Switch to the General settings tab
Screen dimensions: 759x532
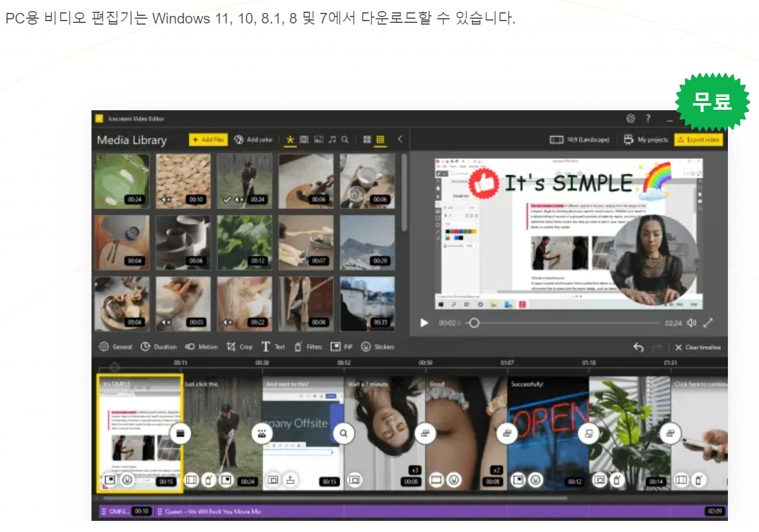pyautogui.click(x=115, y=347)
